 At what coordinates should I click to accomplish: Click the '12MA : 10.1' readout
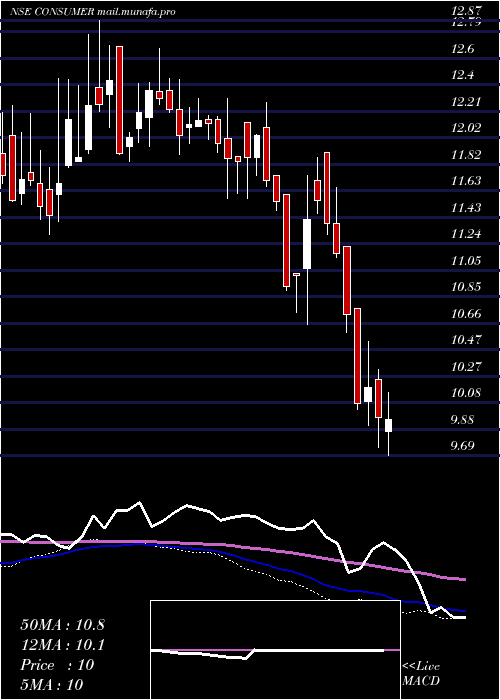pos(62,645)
